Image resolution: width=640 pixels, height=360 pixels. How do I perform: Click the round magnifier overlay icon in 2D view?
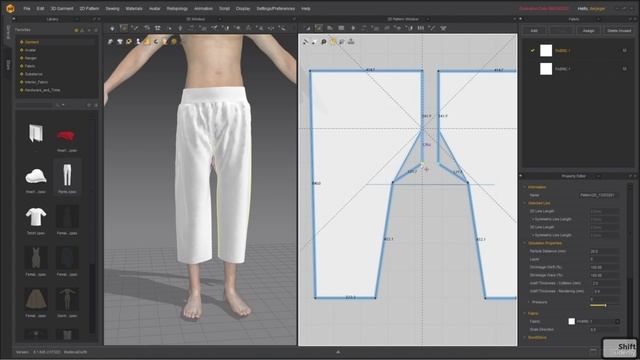[x=324, y=42]
